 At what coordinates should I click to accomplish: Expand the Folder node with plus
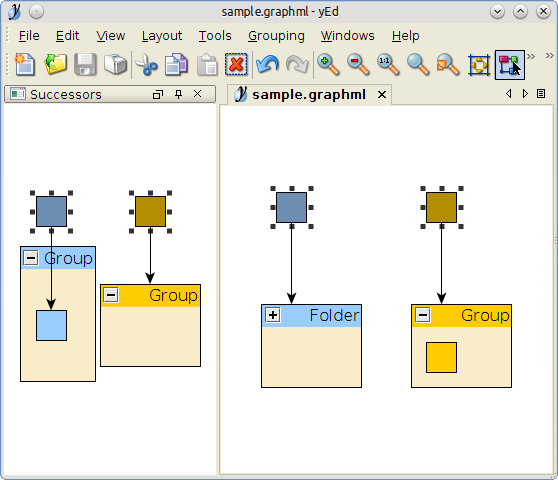273,315
